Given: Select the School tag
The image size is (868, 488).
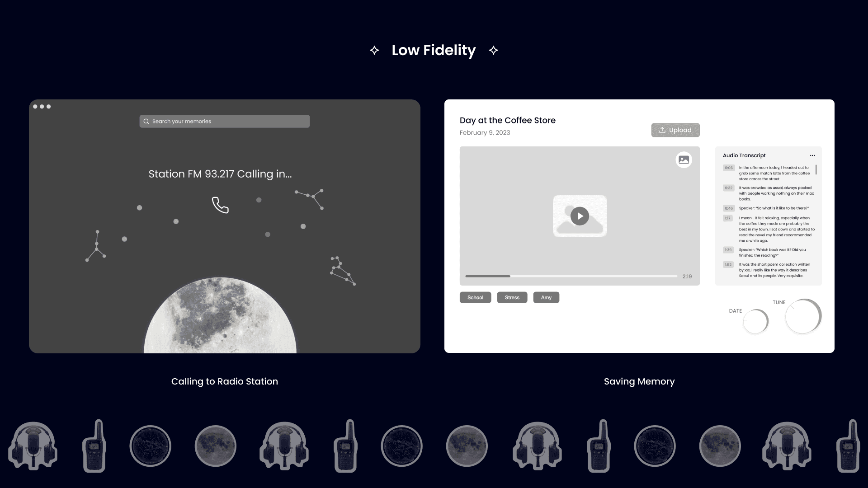Looking at the screenshot, I should 475,297.
